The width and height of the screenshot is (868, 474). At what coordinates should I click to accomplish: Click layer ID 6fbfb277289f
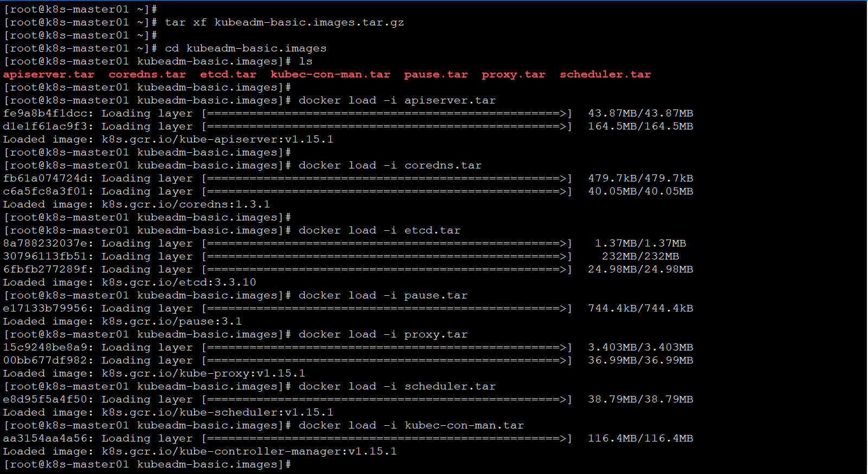[46, 269]
